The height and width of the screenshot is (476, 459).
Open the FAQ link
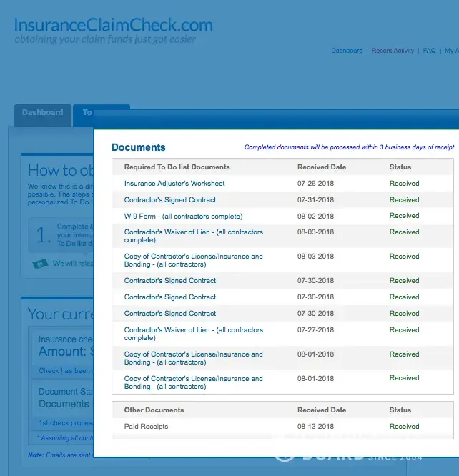(429, 51)
